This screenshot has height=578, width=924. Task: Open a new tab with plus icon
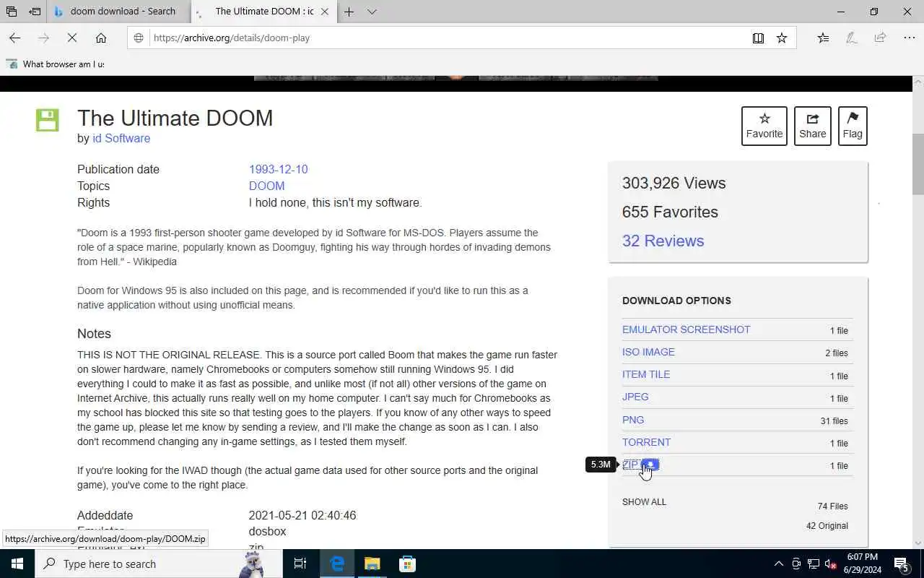pyautogui.click(x=349, y=12)
